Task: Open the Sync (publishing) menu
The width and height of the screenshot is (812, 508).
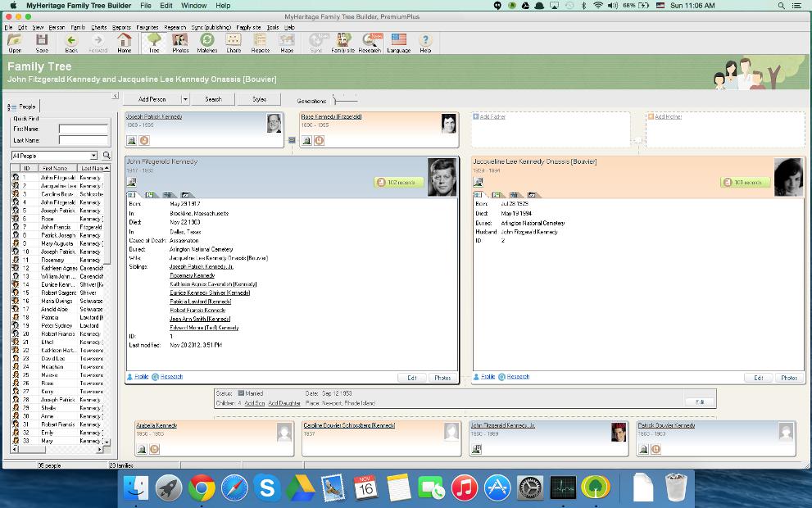Action: (211, 27)
